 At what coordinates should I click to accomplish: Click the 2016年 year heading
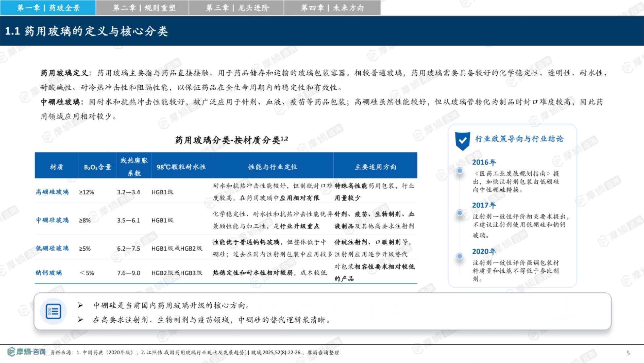[484, 162]
